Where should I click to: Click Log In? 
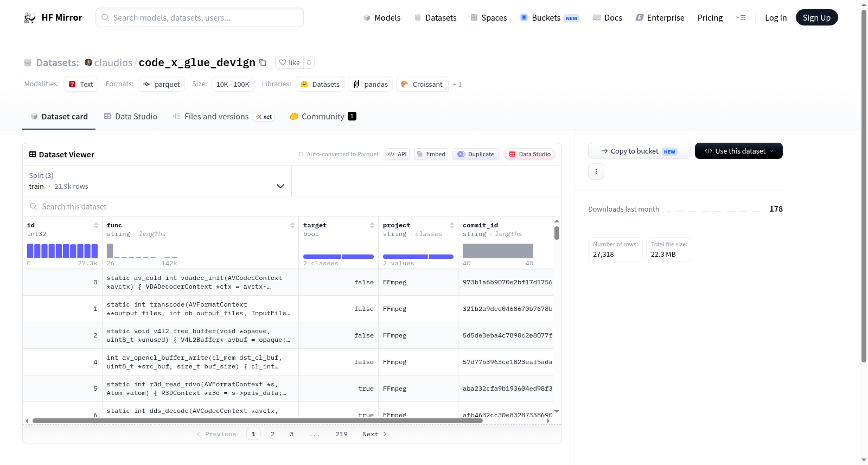(776, 17)
